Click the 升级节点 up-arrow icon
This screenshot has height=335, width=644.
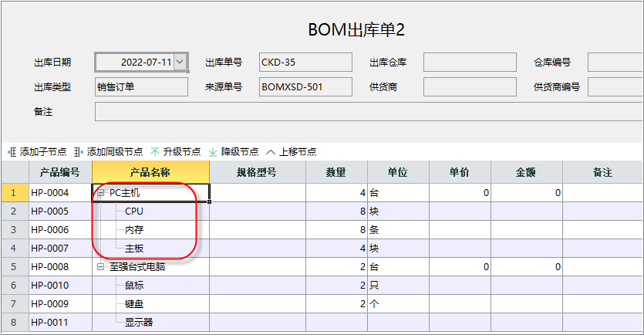[155, 152]
